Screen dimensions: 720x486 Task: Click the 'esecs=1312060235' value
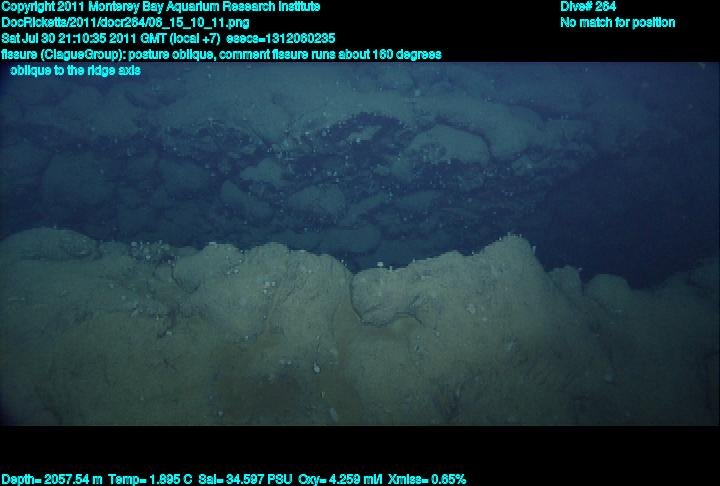pos(281,39)
